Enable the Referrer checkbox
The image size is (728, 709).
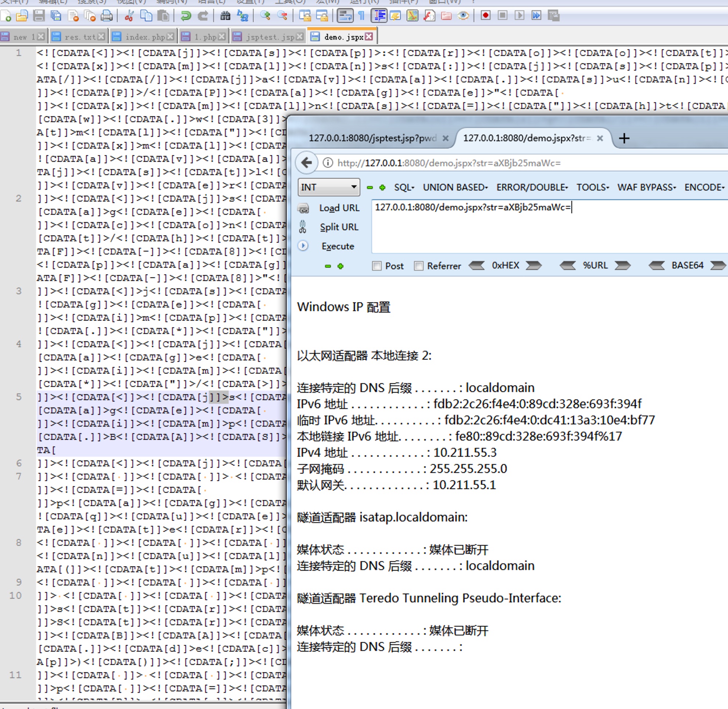(418, 266)
